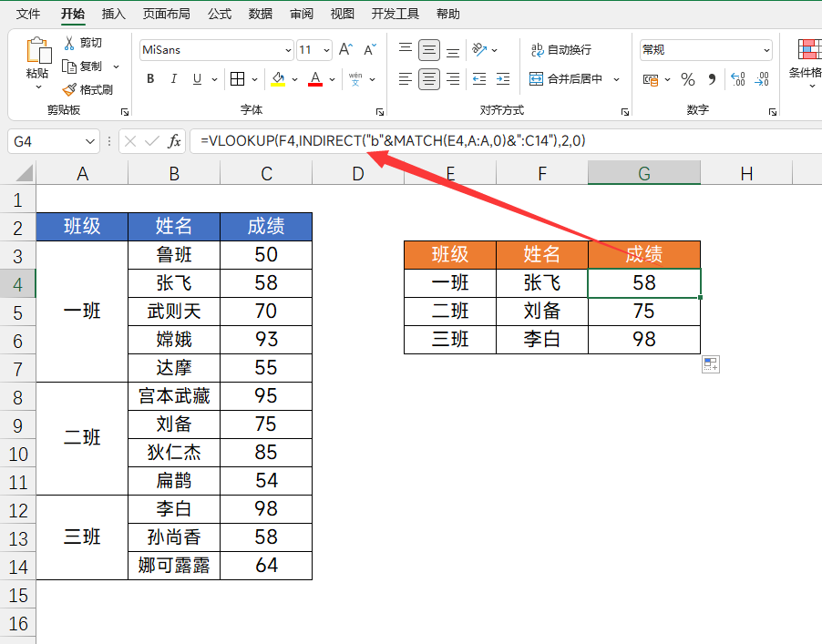Open Conditional Formatting (条件格式) icon
The image size is (822, 644).
coord(809,49)
